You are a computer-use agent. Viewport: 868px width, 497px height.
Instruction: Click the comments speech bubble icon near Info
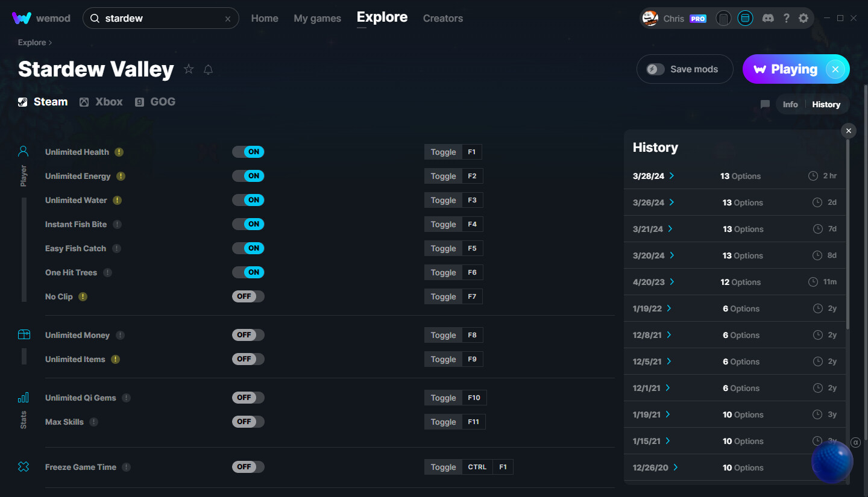click(765, 104)
